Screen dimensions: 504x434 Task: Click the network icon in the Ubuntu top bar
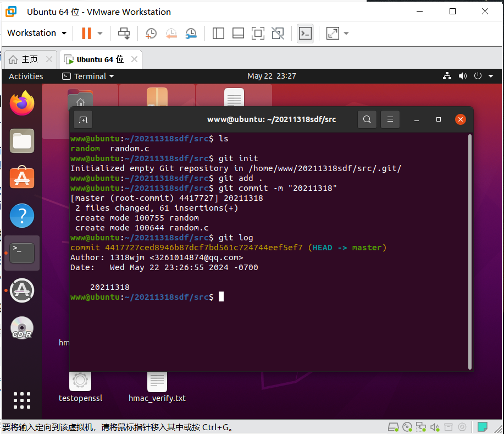447,76
